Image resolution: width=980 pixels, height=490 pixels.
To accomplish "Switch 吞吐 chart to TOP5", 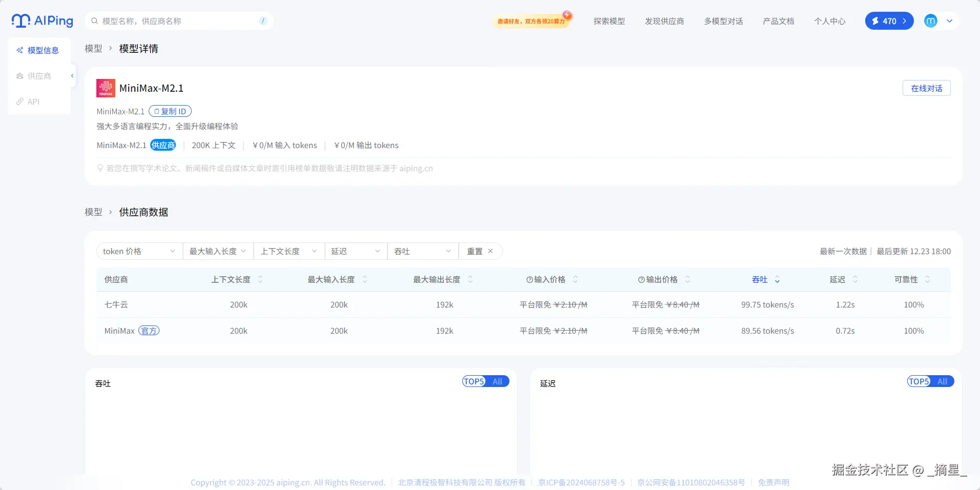I will tap(474, 381).
